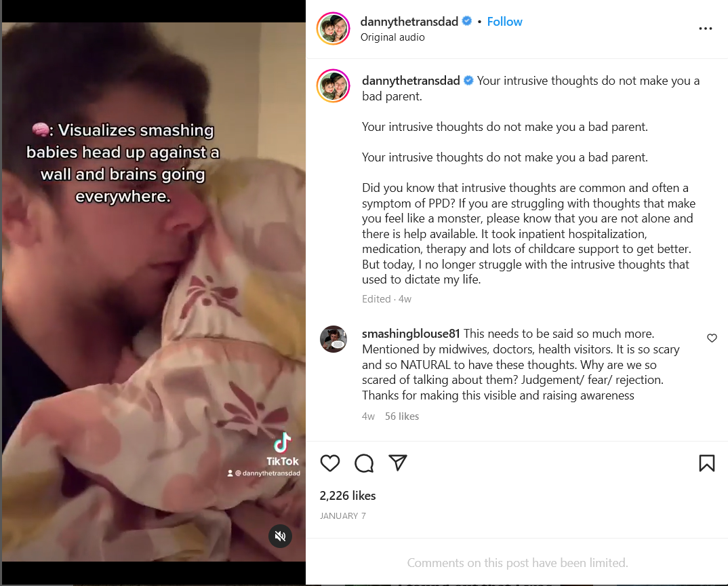Open dannythetransdad username in caption
Screen dimensions: 728x586
pos(410,81)
